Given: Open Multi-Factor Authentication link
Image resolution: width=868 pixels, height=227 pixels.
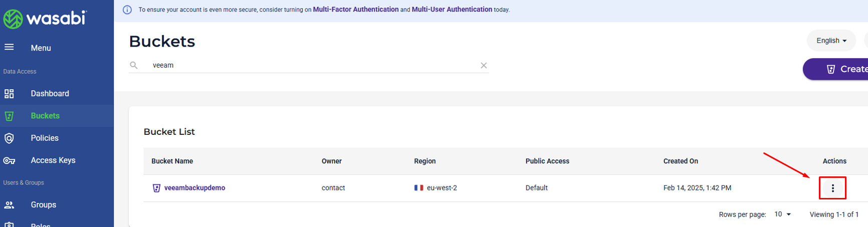Looking at the screenshot, I should 356,10.
